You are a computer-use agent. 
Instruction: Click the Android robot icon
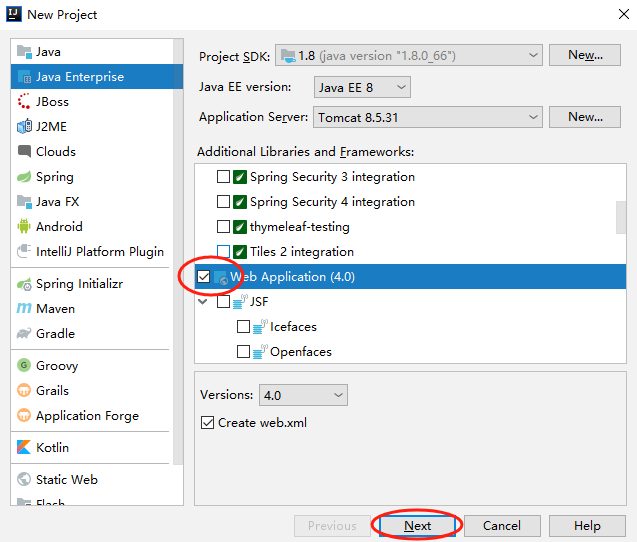[x=24, y=226]
